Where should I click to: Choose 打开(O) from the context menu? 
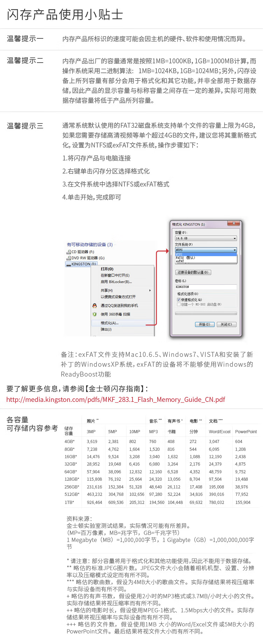coord(107,269)
